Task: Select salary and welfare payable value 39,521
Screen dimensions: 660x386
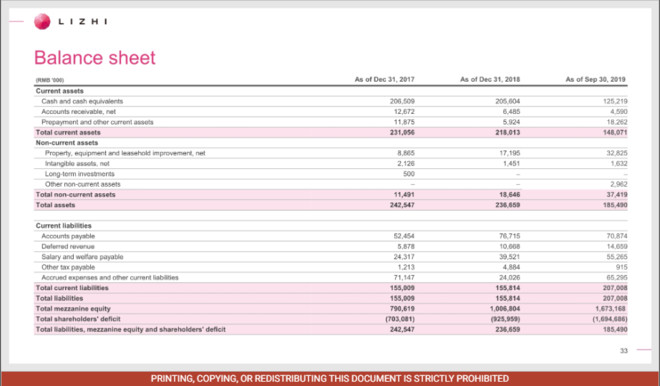Action: [x=509, y=257]
